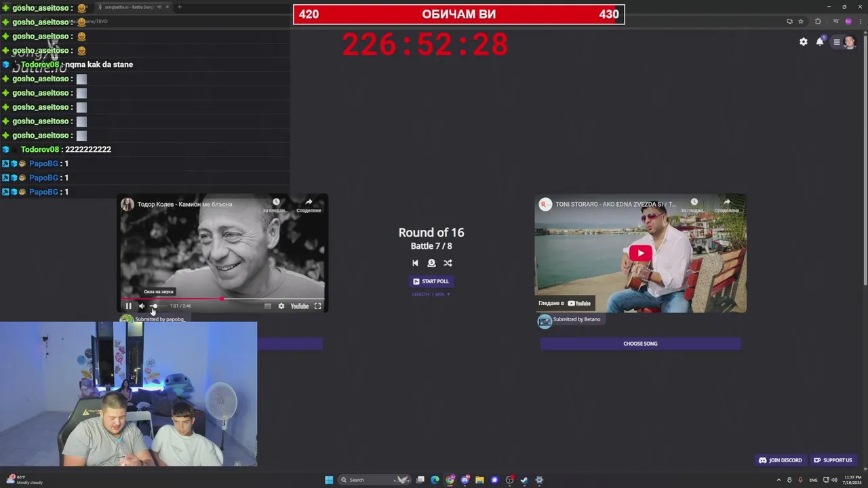Screen dimensions: 868x488
Task: Click Watch later clock on left video
Action: (276, 202)
